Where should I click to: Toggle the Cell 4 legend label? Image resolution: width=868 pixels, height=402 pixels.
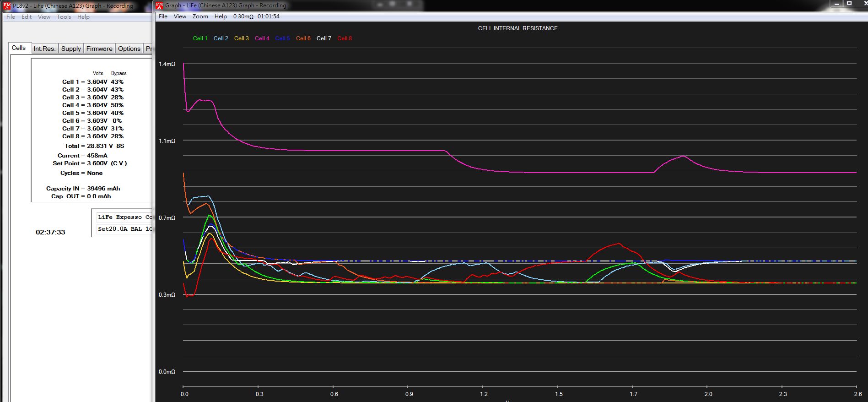click(x=262, y=38)
